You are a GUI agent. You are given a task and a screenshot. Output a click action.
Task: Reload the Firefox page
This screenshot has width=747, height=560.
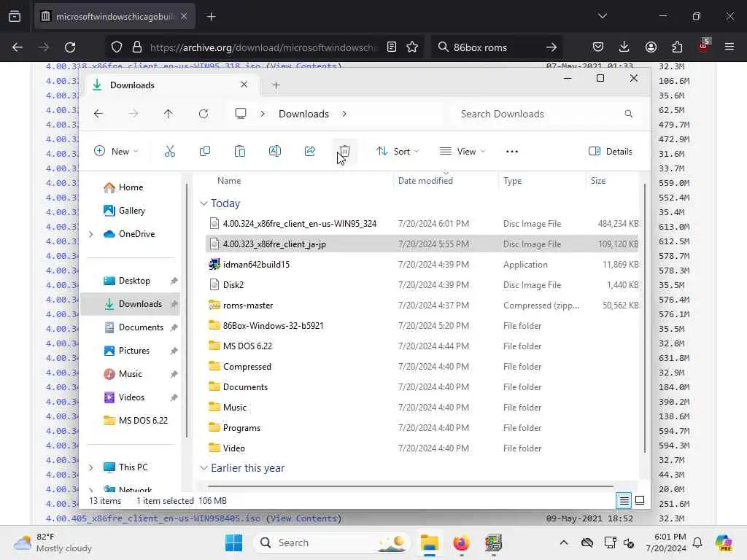pyautogui.click(x=70, y=47)
